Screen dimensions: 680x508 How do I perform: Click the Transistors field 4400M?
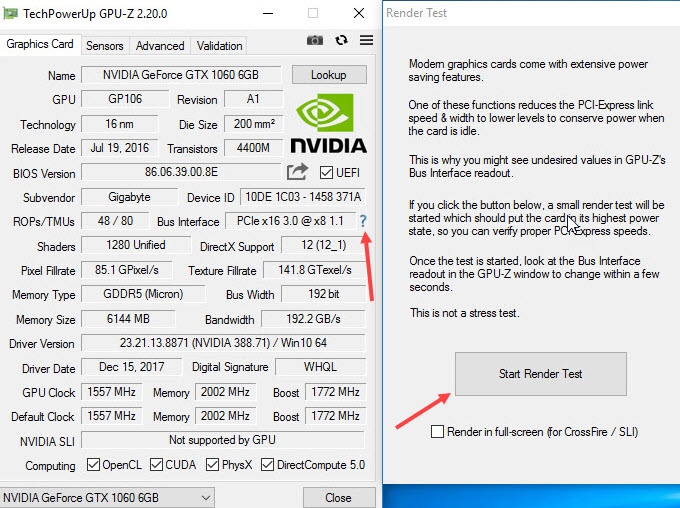point(254,148)
